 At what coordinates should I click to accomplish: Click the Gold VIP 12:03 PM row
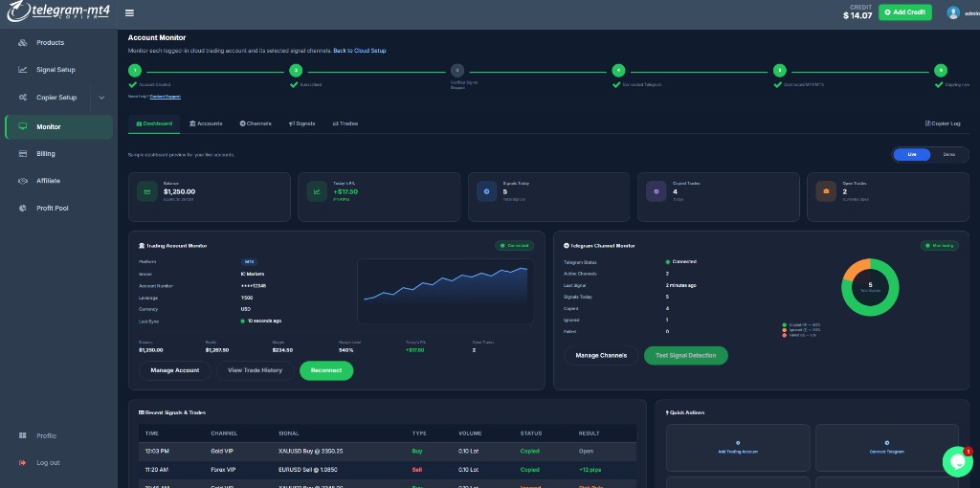(x=388, y=451)
